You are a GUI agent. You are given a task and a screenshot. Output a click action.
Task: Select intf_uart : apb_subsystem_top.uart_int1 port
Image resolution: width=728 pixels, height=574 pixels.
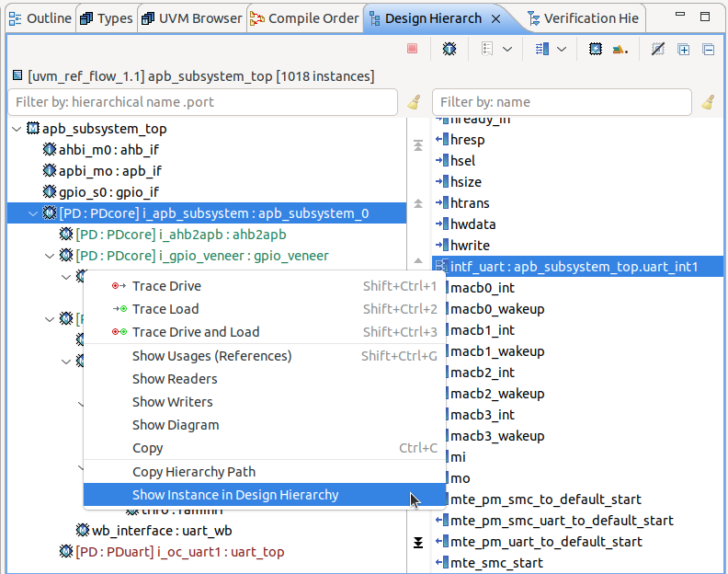click(577, 267)
